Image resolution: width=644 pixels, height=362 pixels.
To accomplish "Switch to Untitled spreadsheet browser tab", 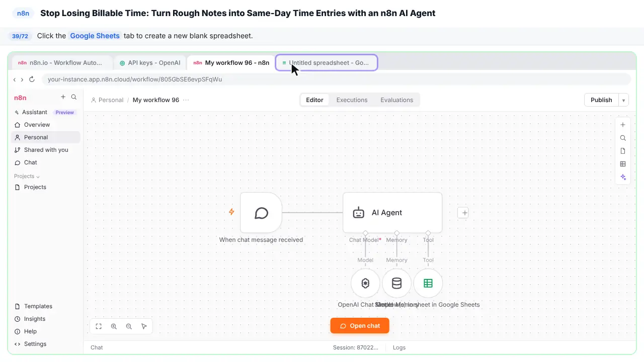I will click(327, 63).
